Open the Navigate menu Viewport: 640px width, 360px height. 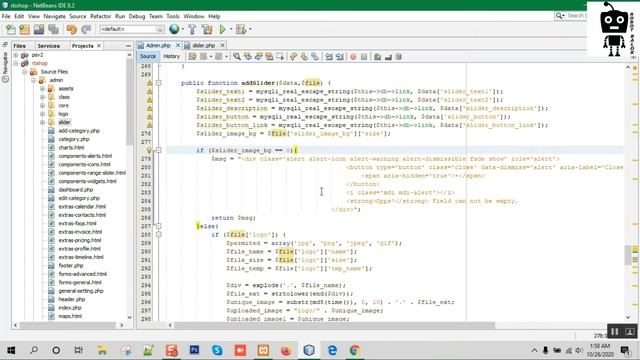[x=54, y=16]
